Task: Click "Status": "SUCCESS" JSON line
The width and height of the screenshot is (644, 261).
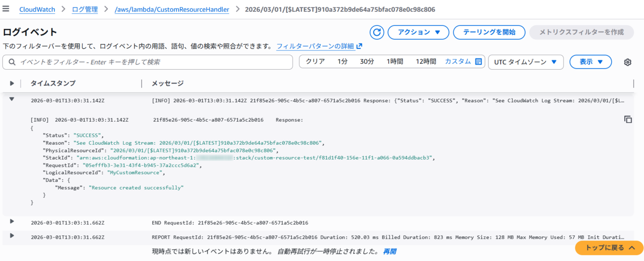Action: coord(73,135)
